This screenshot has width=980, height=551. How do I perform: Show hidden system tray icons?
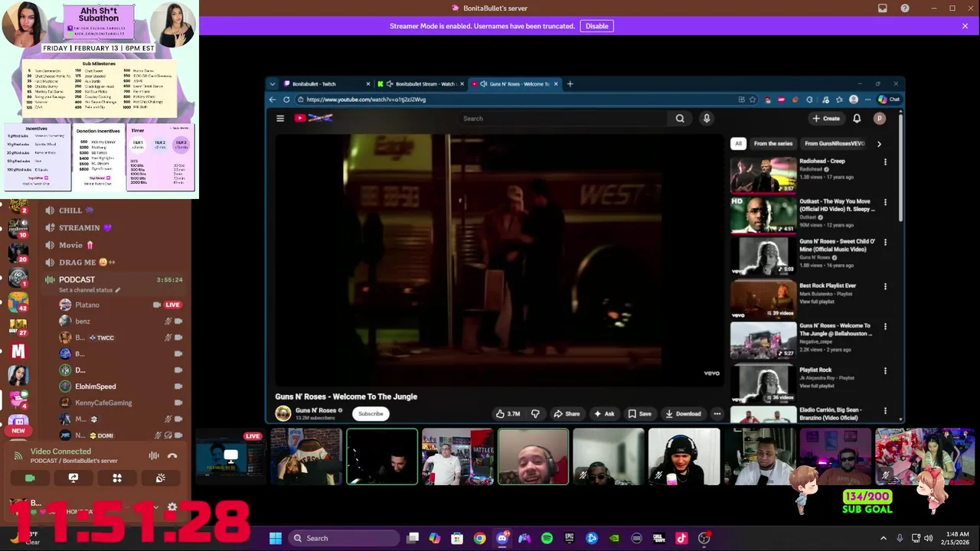[x=883, y=538]
